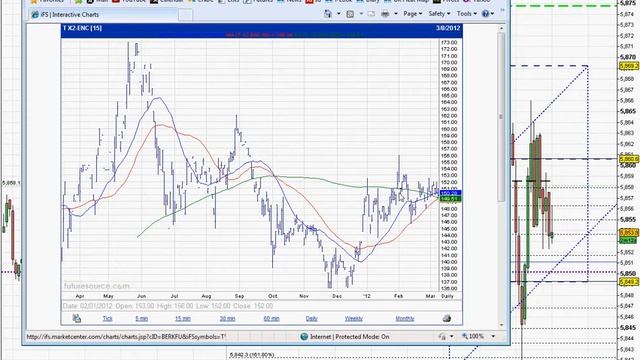The width and height of the screenshot is (640, 360).
Task: Click yellow 5,853.3 label in background chart
Action: (x=629, y=233)
